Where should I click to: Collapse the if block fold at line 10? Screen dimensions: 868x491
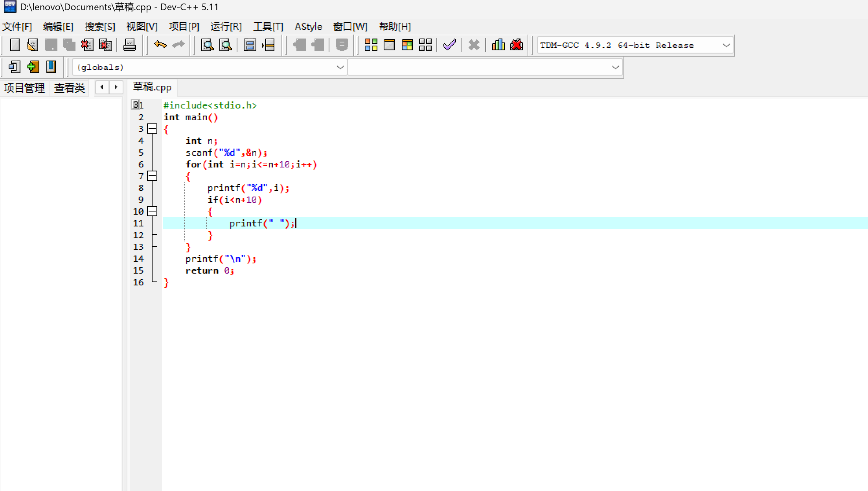click(152, 211)
